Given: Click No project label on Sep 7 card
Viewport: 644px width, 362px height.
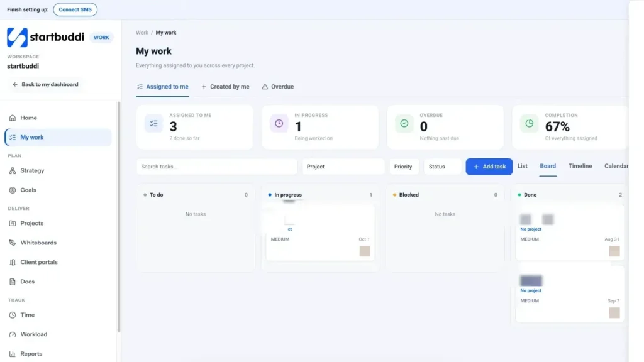Looking at the screenshot, I should coord(531,290).
